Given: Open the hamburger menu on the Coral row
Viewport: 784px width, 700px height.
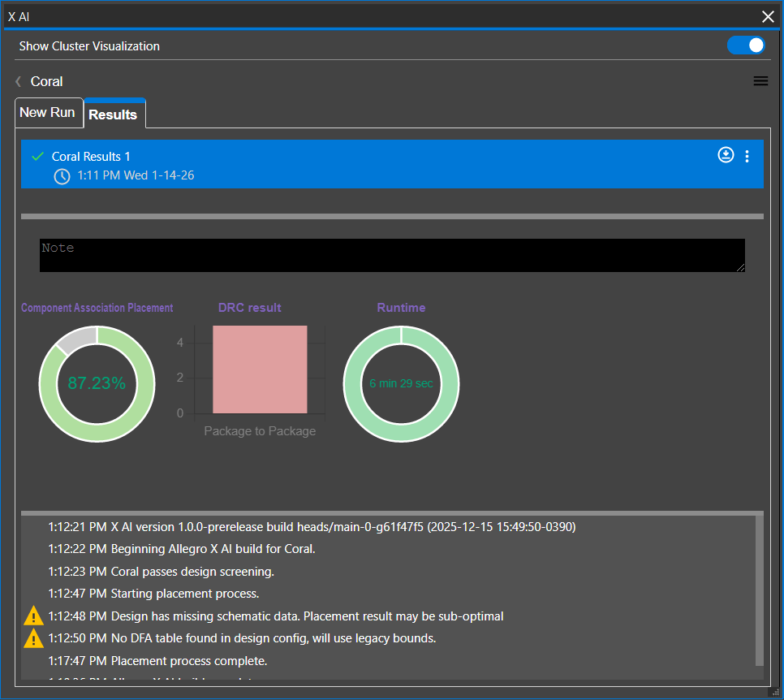Looking at the screenshot, I should pyautogui.click(x=760, y=81).
